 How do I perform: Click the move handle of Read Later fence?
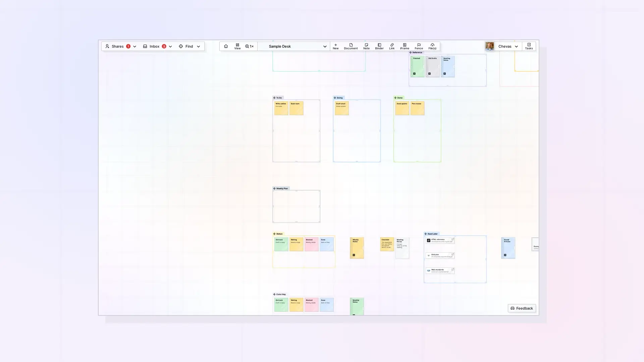426,234
